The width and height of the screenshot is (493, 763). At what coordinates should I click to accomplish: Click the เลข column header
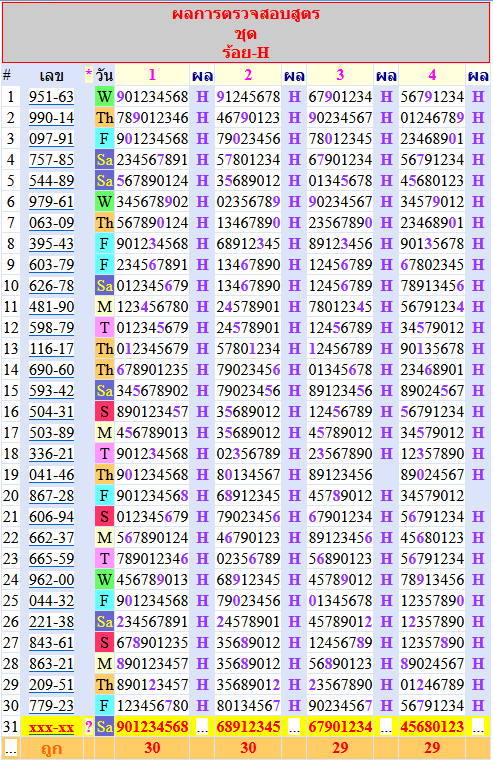coord(52,75)
